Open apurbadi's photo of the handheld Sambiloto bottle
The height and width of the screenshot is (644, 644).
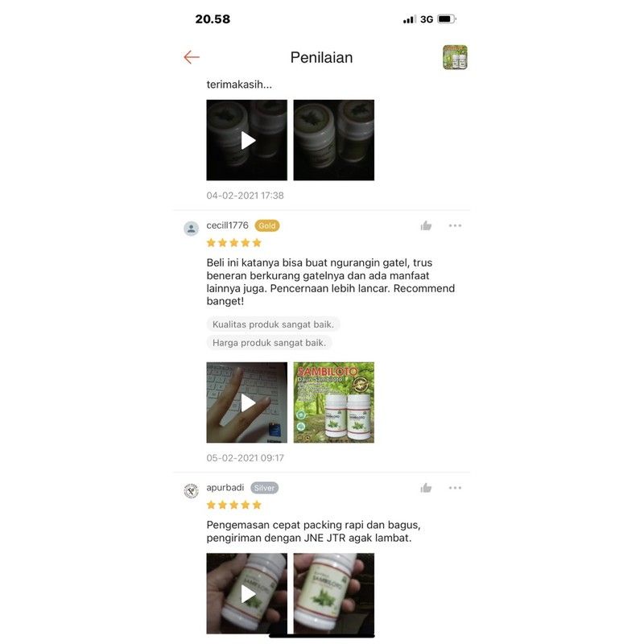[334, 593]
